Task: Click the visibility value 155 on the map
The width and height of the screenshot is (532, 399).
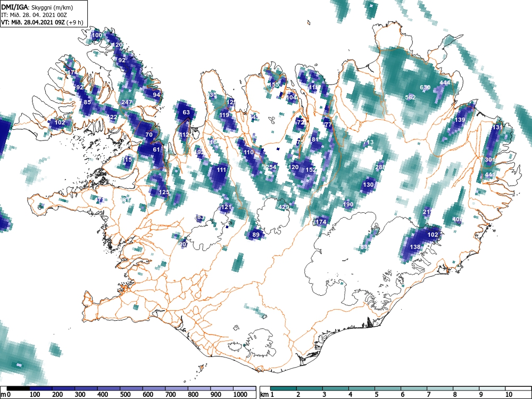Action: click(x=274, y=85)
